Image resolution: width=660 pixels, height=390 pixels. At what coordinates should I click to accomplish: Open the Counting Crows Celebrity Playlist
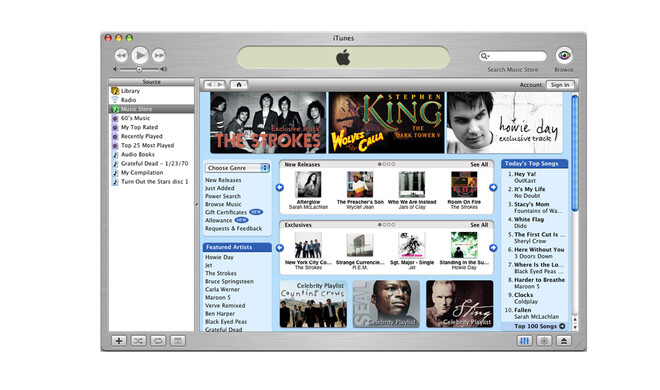[x=313, y=304]
